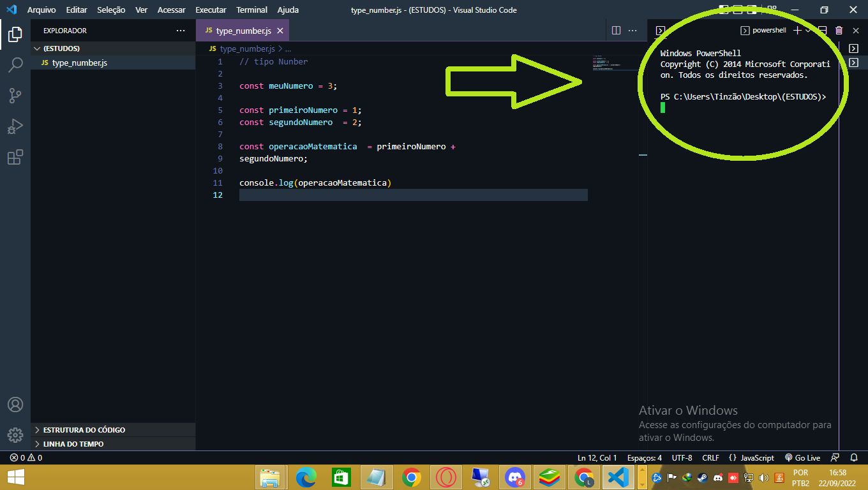868x490 pixels.
Task: Open the terminal launch profile dropdown chevron
Action: pyautogui.click(x=808, y=30)
